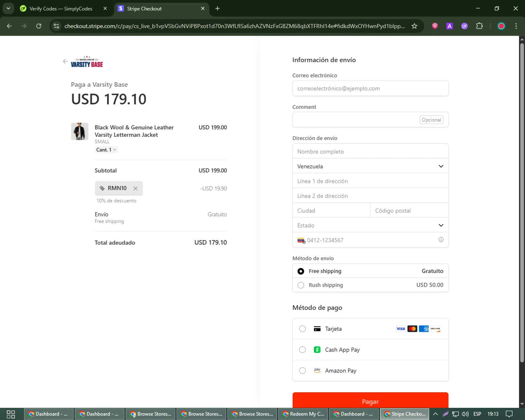
Task: Switch to Stripe Checko... taskbar window
Action: point(405,414)
